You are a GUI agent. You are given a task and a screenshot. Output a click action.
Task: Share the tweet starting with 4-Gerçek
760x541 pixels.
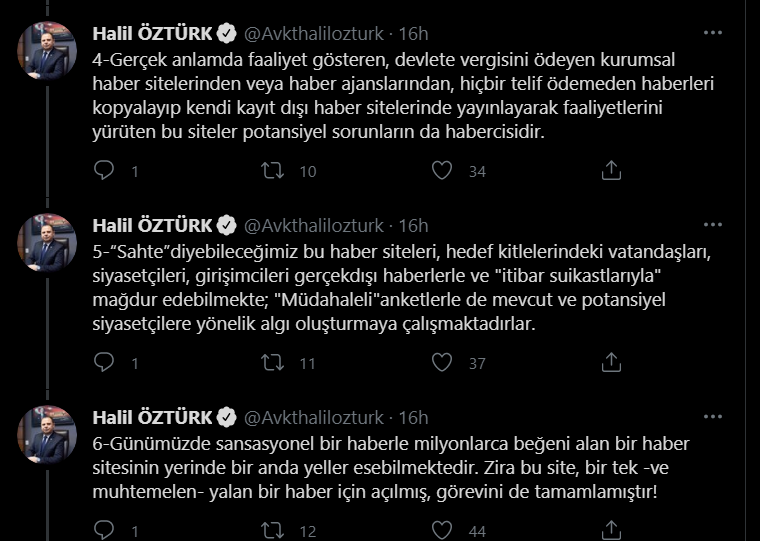pyautogui.click(x=611, y=171)
